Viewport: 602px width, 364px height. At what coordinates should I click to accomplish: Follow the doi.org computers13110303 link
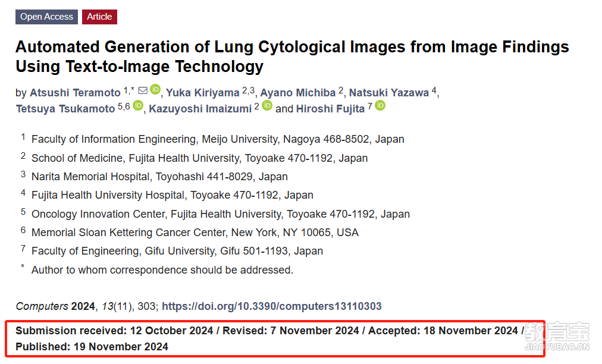click(272, 306)
